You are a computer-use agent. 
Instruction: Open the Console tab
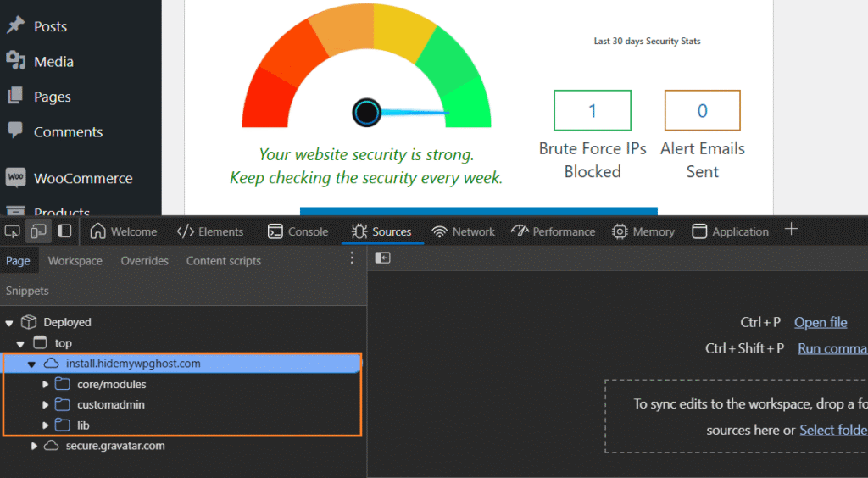click(x=298, y=231)
